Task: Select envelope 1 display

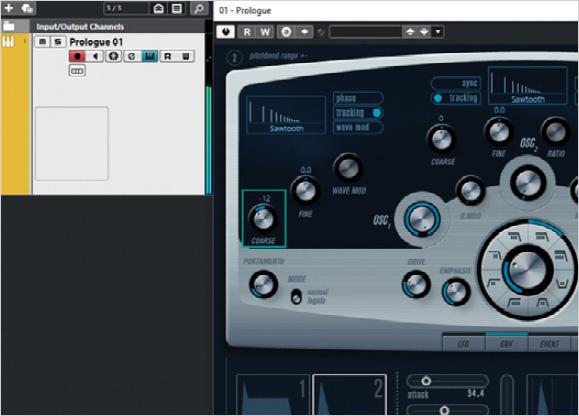Action: (x=273, y=395)
